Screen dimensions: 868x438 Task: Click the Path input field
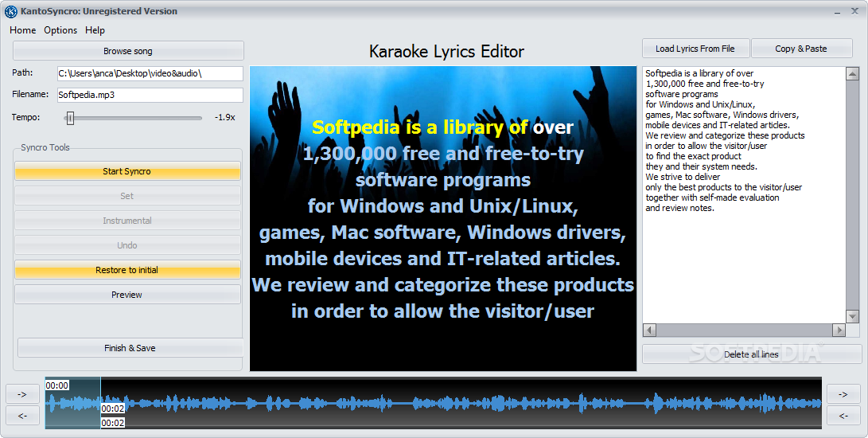pyautogui.click(x=150, y=73)
